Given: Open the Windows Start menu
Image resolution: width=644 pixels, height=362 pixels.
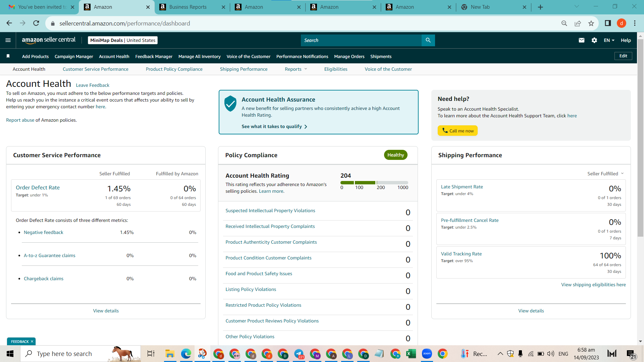Looking at the screenshot, I should pyautogui.click(x=10, y=354).
